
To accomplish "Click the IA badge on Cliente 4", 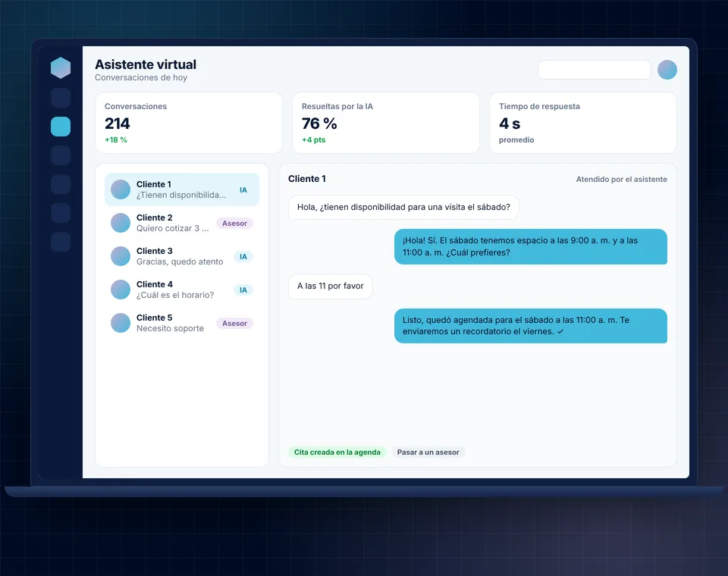I will (243, 290).
